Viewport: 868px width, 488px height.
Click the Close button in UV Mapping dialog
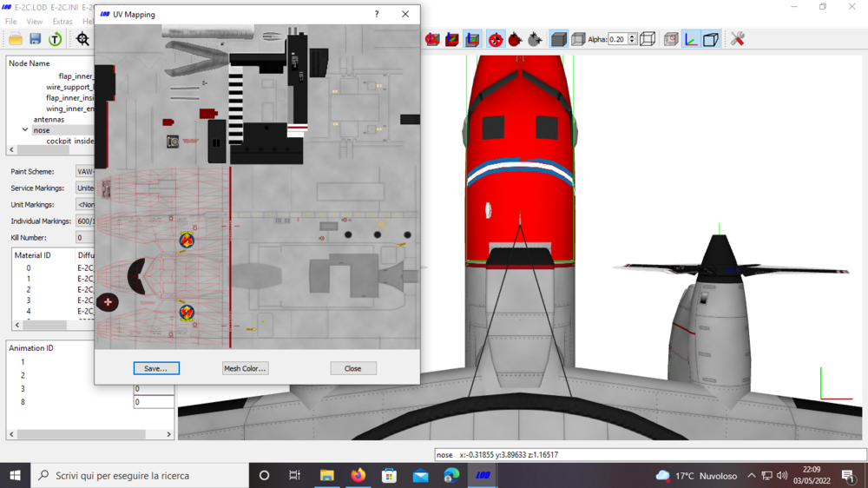pyautogui.click(x=353, y=368)
